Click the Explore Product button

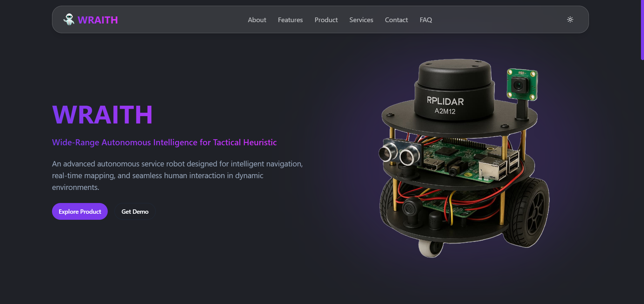pyautogui.click(x=80, y=211)
